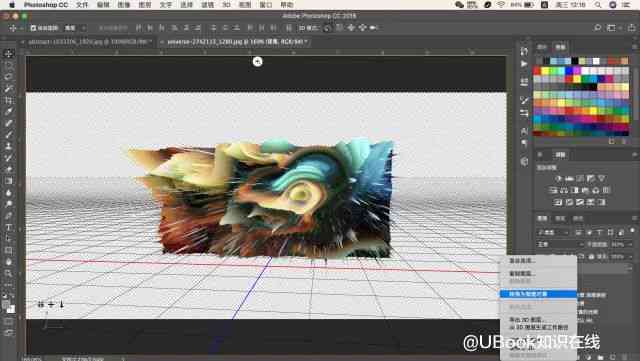The image size is (640, 361).
Task: Select the Horizontal Type tool
Action: 9,227
